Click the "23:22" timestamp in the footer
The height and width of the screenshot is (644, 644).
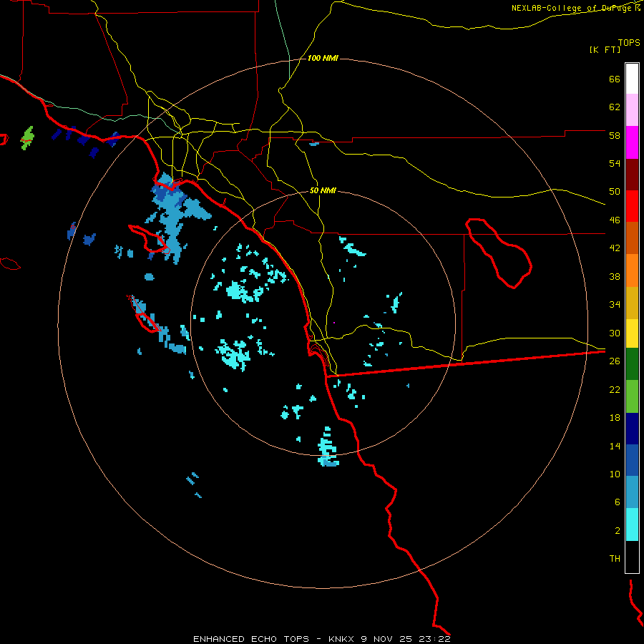(434, 639)
